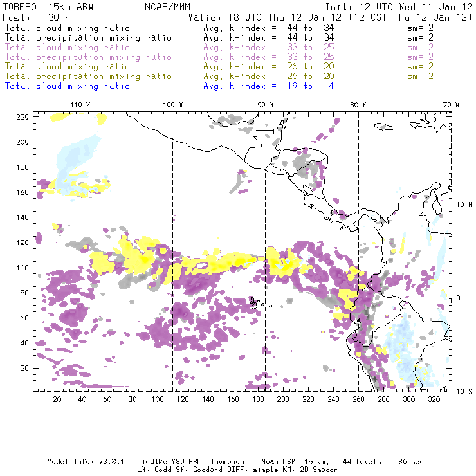Click the "100 W" longitude label
This screenshot has height=476, width=476.
(173, 105)
